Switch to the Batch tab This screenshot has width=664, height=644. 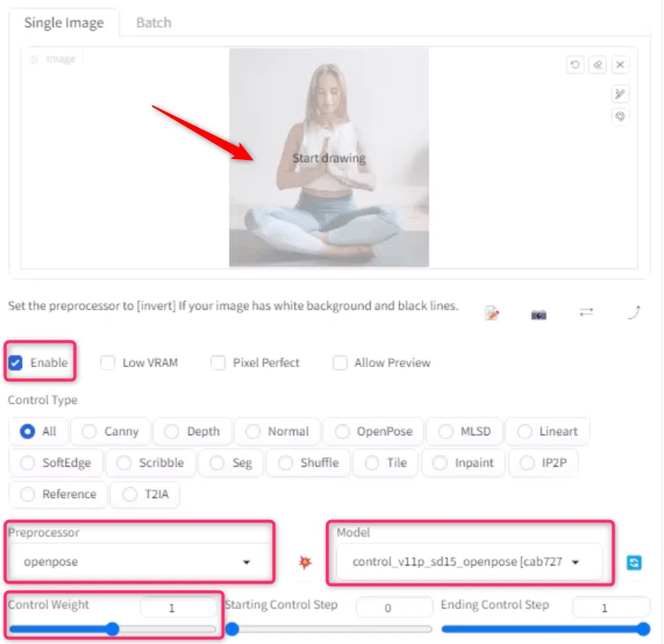click(154, 23)
